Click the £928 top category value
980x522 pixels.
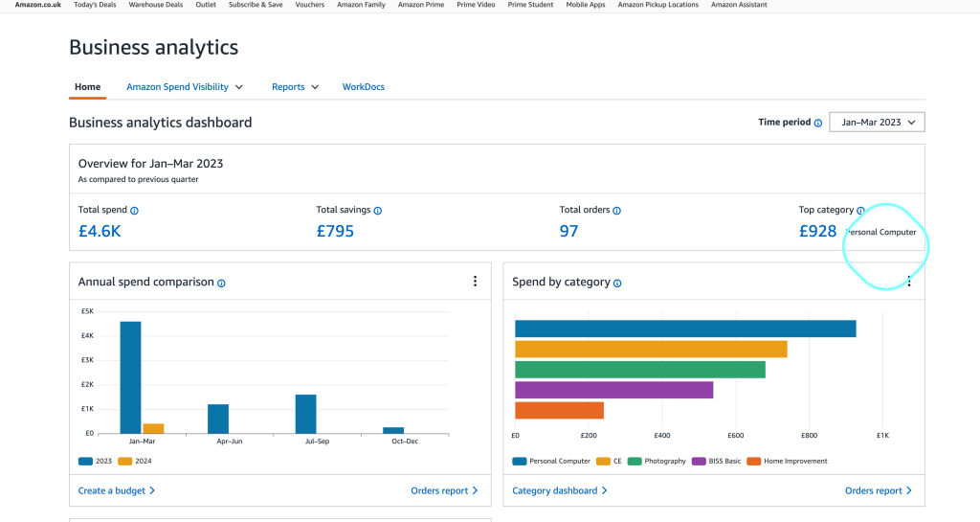click(x=817, y=231)
